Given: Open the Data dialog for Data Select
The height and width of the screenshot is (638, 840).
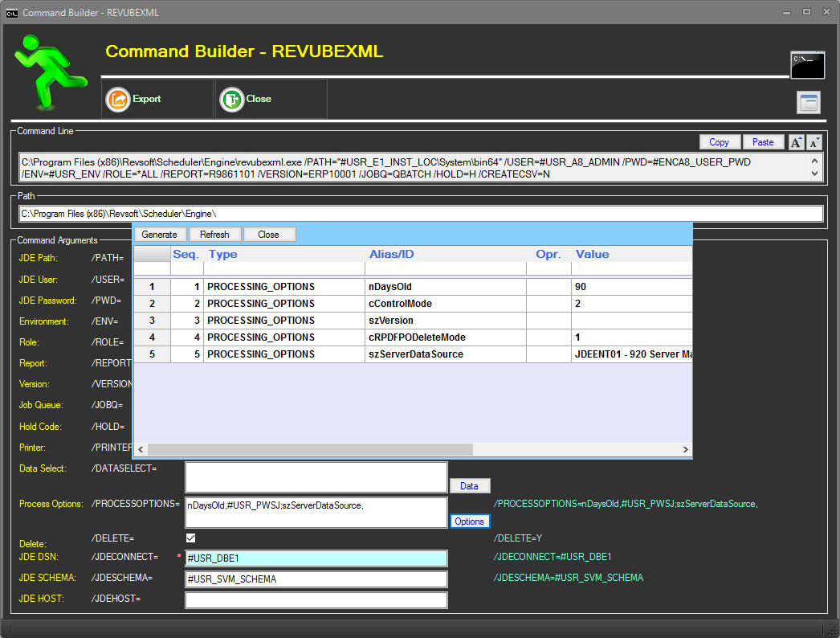Looking at the screenshot, I should pyautogui.click(x=470, y=485).
